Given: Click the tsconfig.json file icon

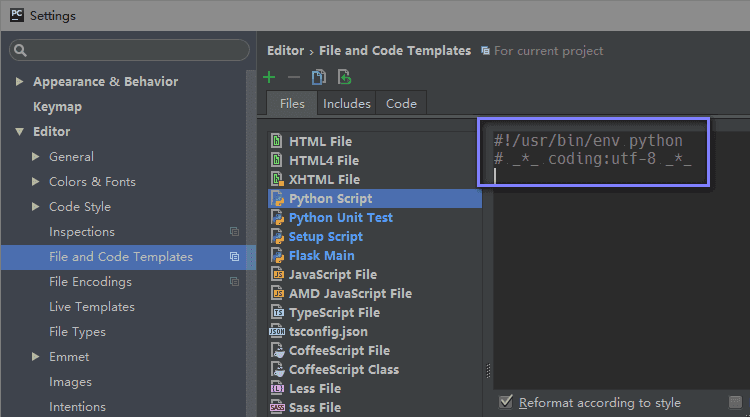Looking at the screenshot, I should [277, 331].
